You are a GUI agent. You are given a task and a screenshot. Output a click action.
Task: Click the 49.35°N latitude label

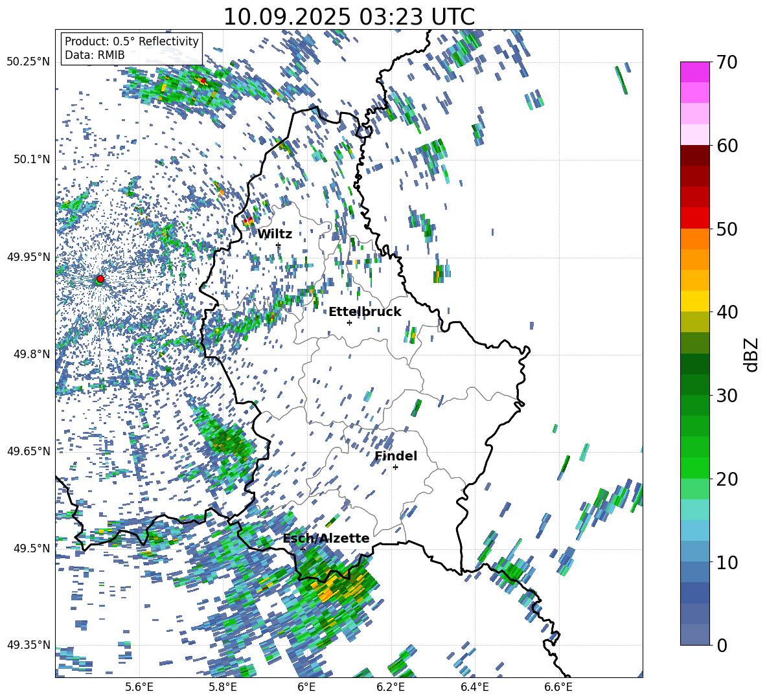(29, 645)
